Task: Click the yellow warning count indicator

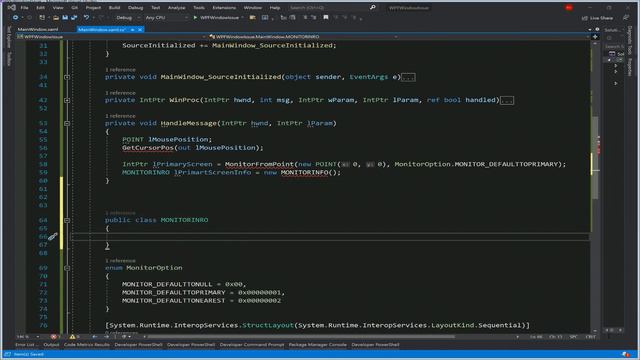Action: (x=75, y=337)
